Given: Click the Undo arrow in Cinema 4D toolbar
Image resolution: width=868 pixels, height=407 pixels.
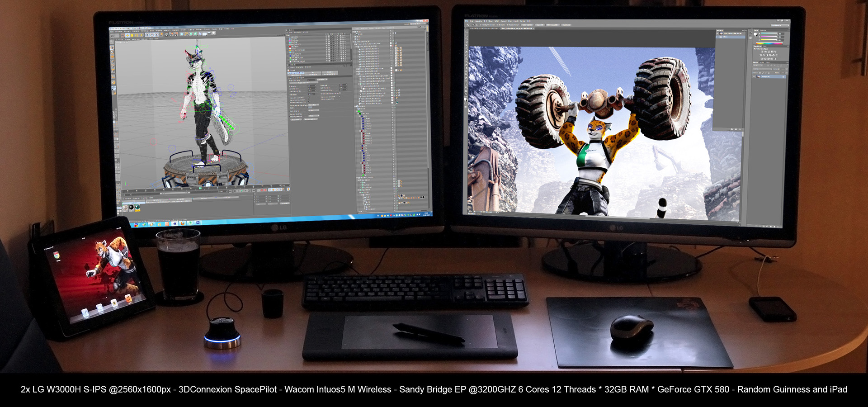Looking at the screenshot, I should tap(112, 36).
